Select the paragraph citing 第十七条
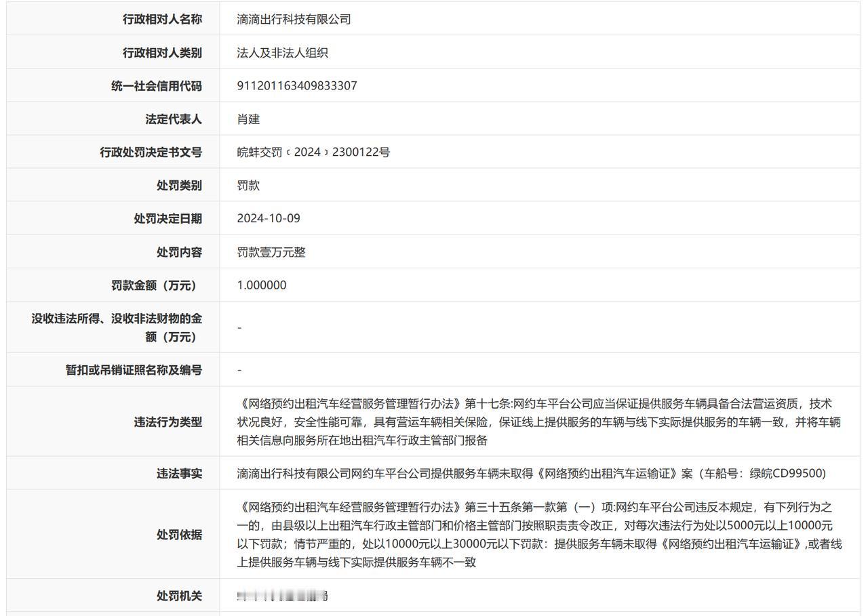This screenshot has width=868, height=616. tap(539, 422)
